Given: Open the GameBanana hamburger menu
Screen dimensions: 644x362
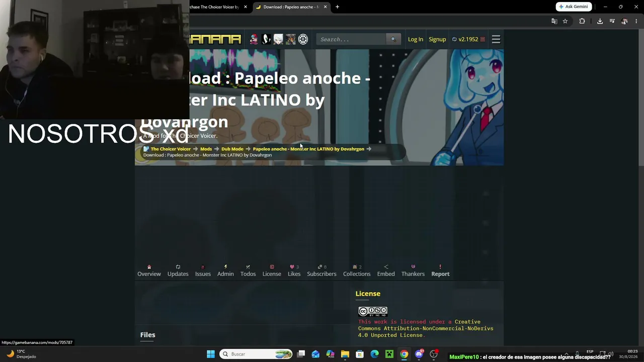Looking at the screenshot, I should tap(496, 39).
